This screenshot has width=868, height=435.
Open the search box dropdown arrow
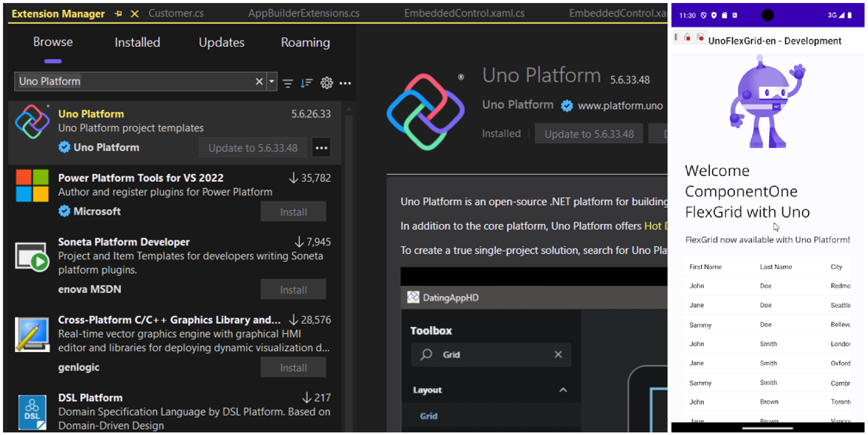point(271,81)
